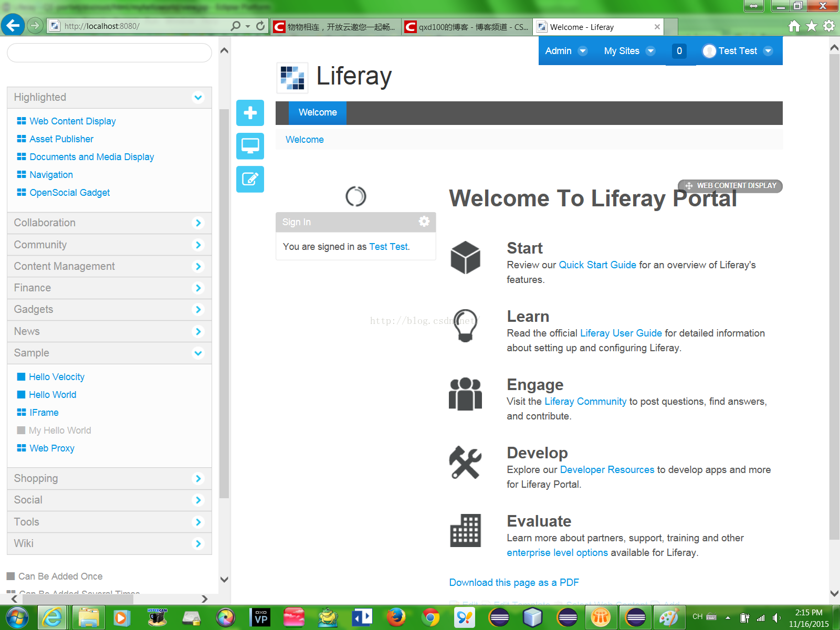
Task: Switch to the Welcome - Liferay browser tab
Action: (598, 27)
